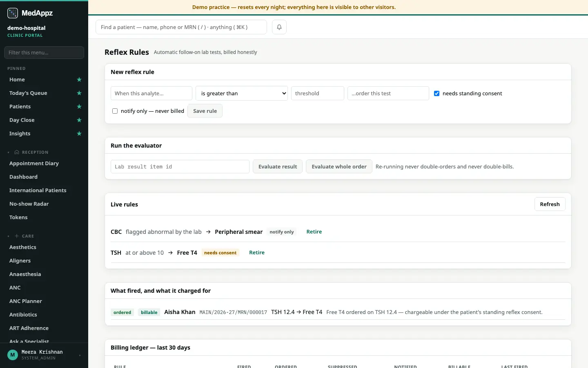588x368 pixels.
Task: Open the ANC menu entry
Action: tap(15, 288)
